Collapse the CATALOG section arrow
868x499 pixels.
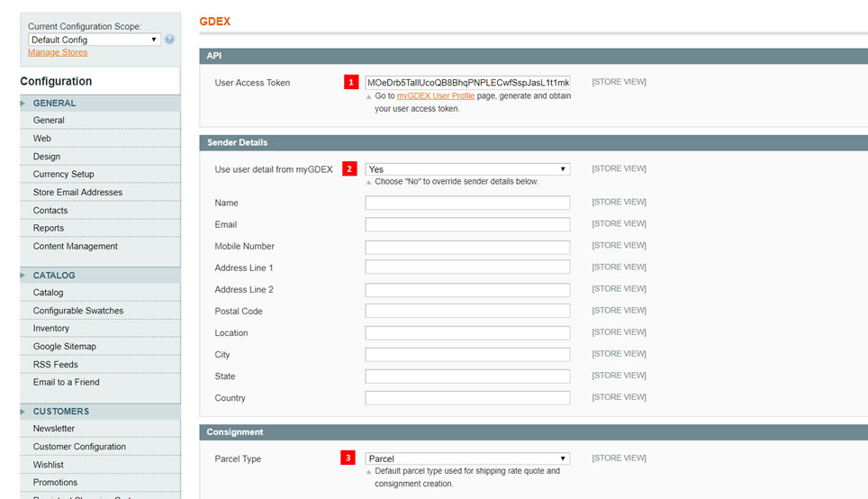(x=23, y=276)
